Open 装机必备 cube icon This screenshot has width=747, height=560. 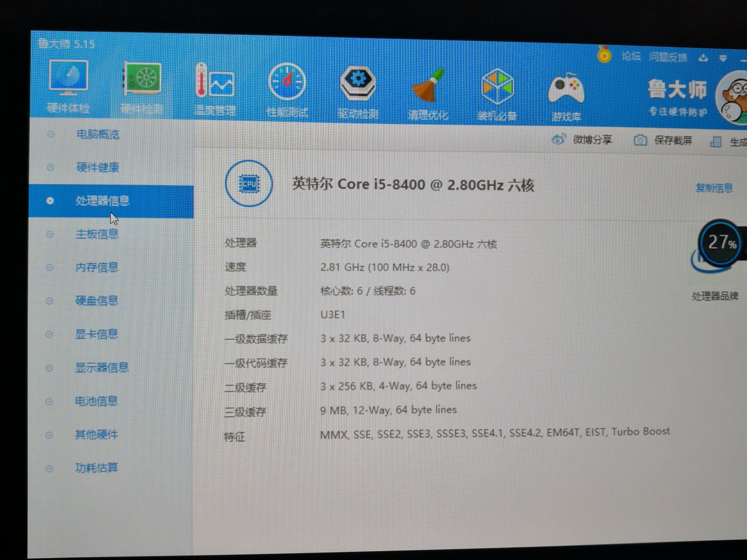coord(498,86)
